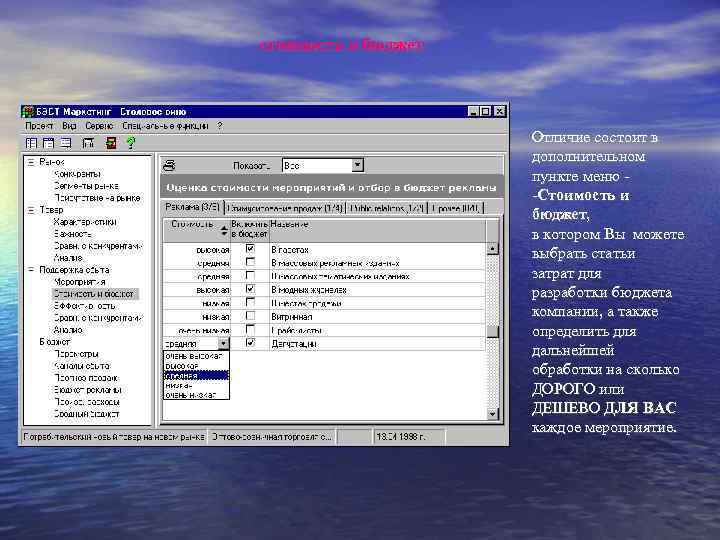The height and width of the screenshot is (540, 720).
Task: Select Сегменты рынка in the tree
Action: point(86,186)
